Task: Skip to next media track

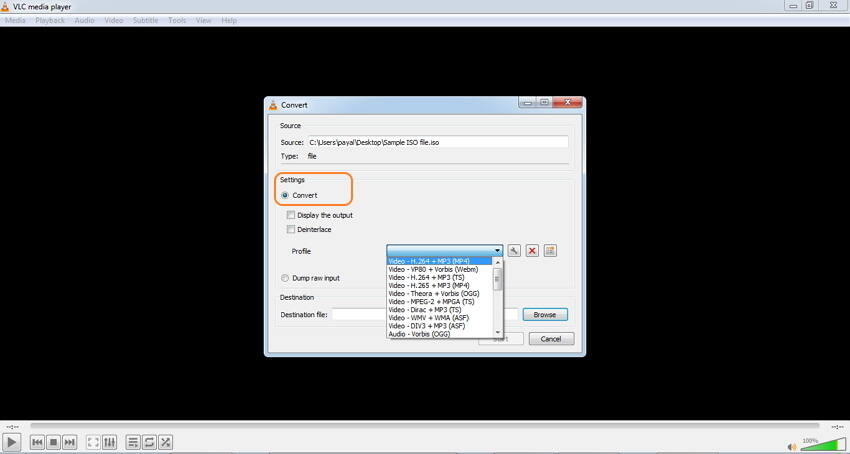Action: (x=69, y=443)
